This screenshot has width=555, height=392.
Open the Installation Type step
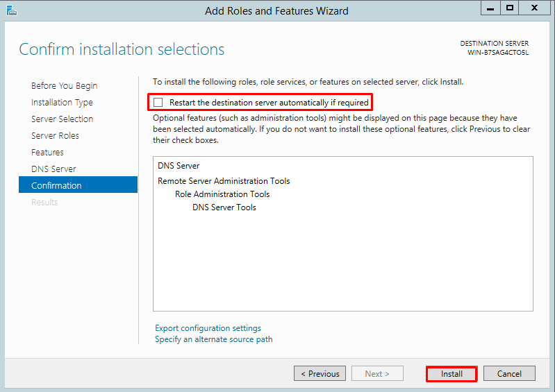(62, 103)
